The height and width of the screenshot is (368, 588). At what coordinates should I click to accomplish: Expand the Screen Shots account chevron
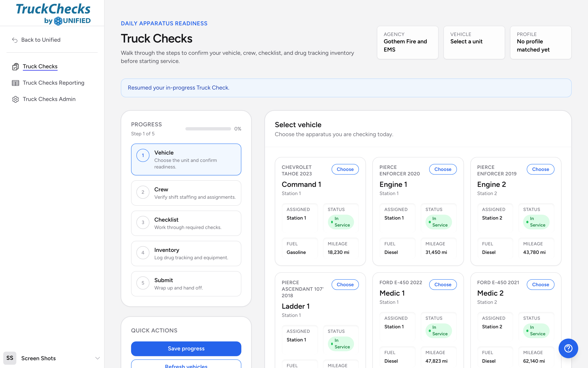pos(97,358)
